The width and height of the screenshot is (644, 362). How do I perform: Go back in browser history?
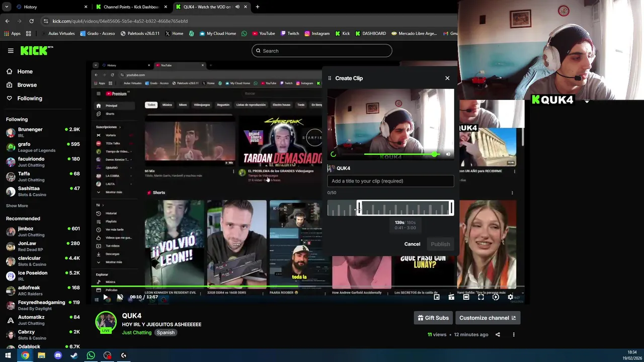tap(7, 21)
